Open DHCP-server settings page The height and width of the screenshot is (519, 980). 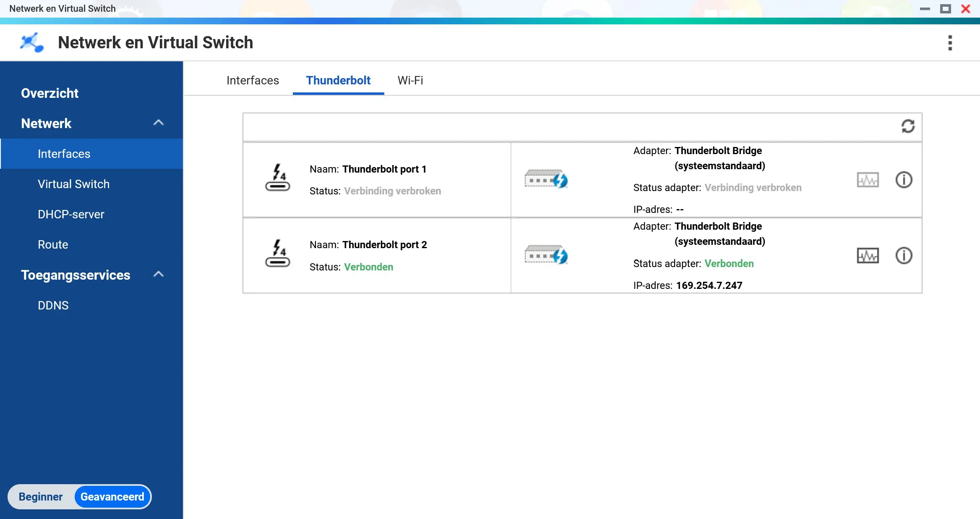[x=71, y=214]
